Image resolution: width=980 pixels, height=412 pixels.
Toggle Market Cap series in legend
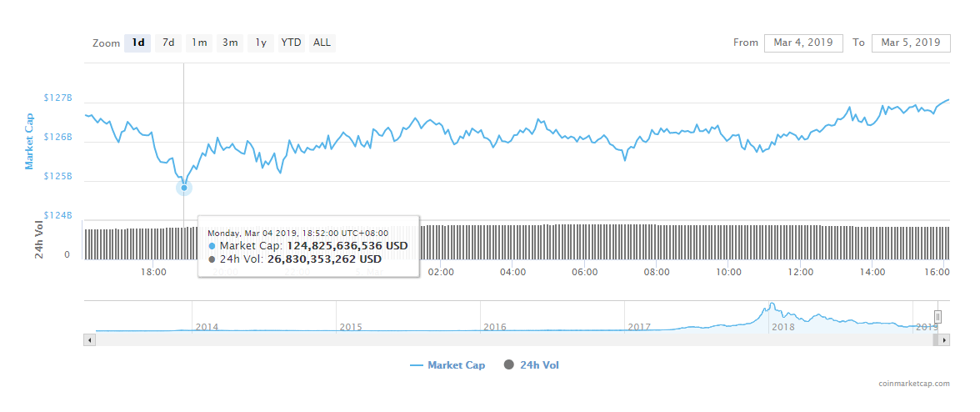click(456, 365)
